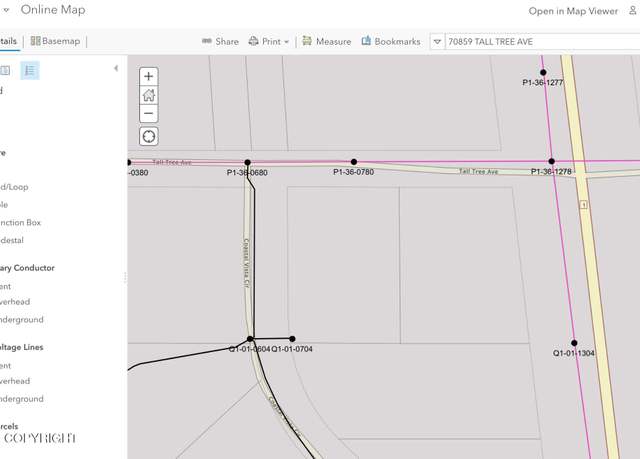Image resolution: width=640 pixels, height=459 pixels.
Task: Show the About panel icon
Action: [x=5, y=71]
